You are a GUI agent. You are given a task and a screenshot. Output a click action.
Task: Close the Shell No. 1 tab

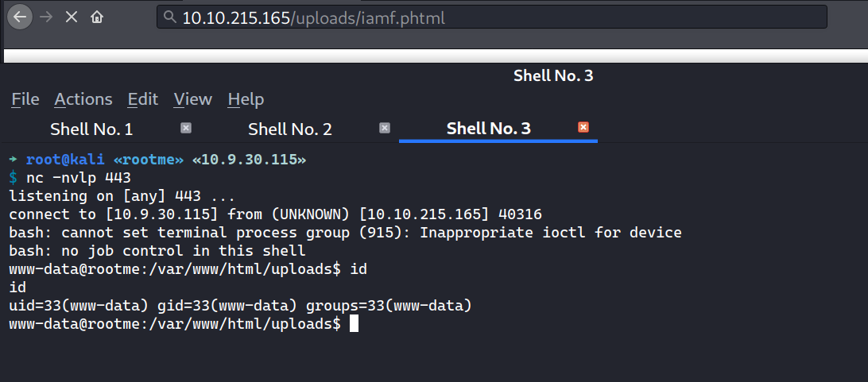pyautogui.click(x=186, y=128)
